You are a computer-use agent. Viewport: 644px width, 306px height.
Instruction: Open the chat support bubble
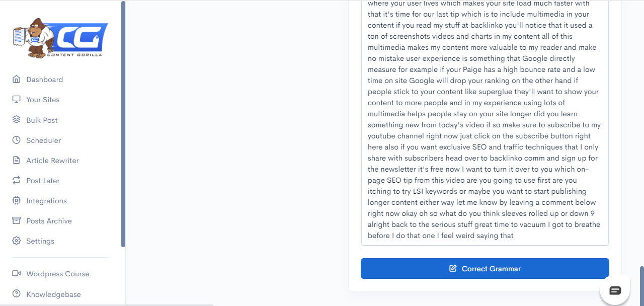click(x=615, y=290)
